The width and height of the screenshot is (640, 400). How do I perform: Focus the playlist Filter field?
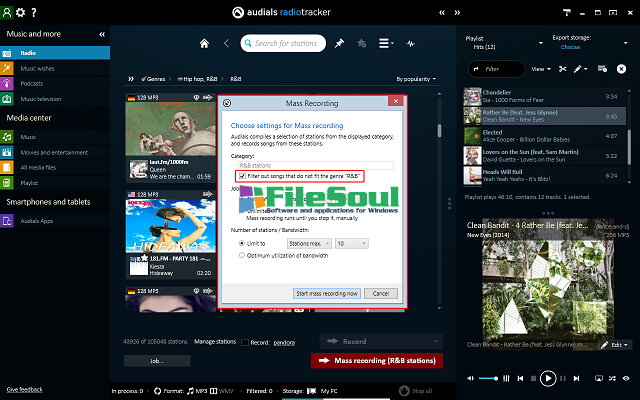pyautogui.click(x=496, y=69)
